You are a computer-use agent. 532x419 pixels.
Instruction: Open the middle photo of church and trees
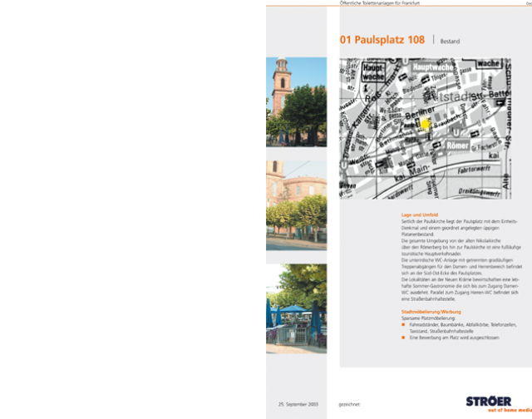[x=296, y=205]
